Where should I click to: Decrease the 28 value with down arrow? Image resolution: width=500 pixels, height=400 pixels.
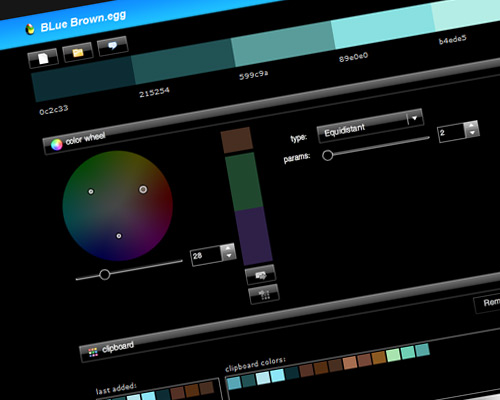pos(229,256)
